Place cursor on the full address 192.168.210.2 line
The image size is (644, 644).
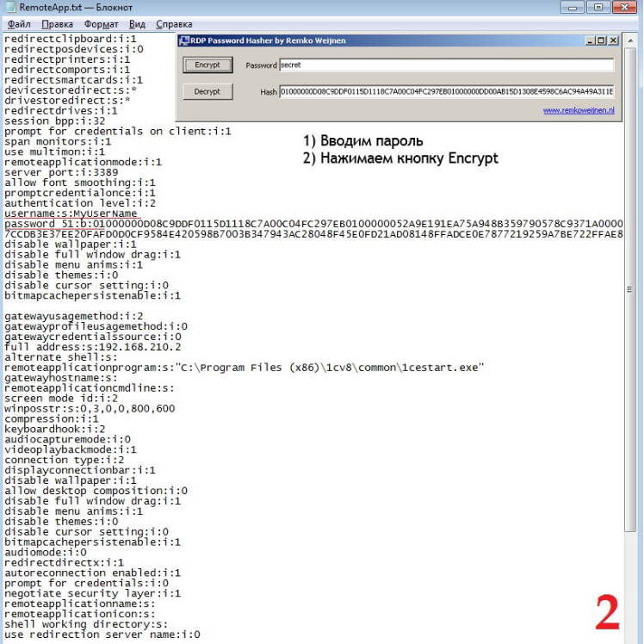pyautogui.click(x=92, y=347)
